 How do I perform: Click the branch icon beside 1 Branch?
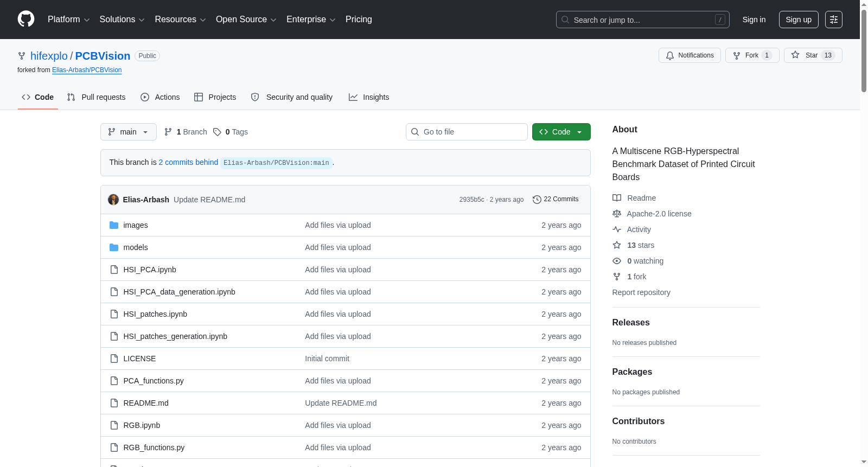pos(168,132)
